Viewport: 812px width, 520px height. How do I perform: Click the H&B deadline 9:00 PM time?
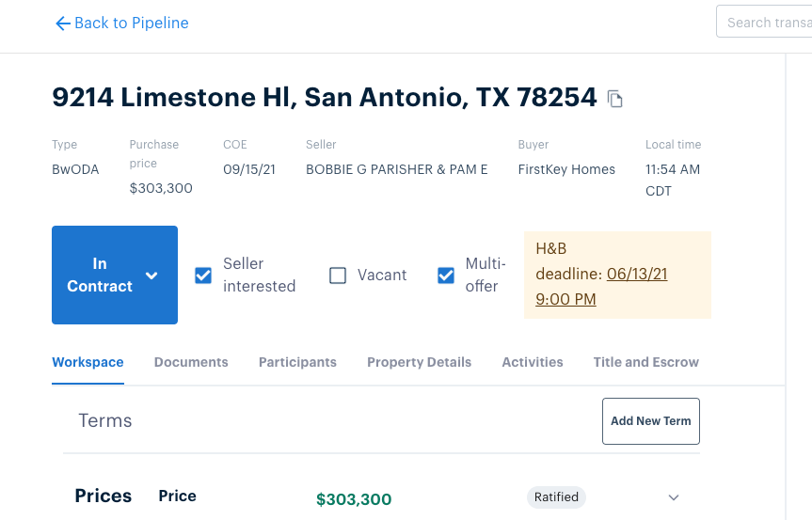(x=565, y=299)
